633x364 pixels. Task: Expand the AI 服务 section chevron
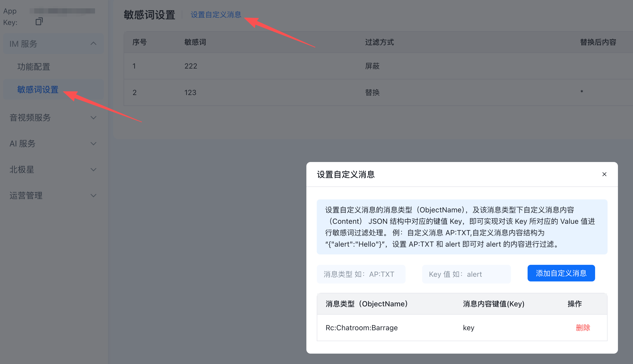tap(93, 144)
